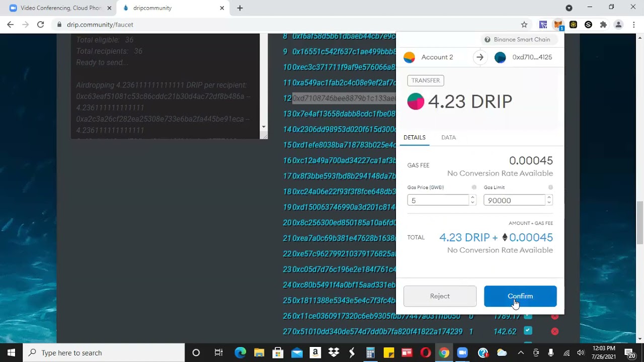Show hidden system tray icons
This screenshot has width=644, height=362.
[x=521, y=353]
